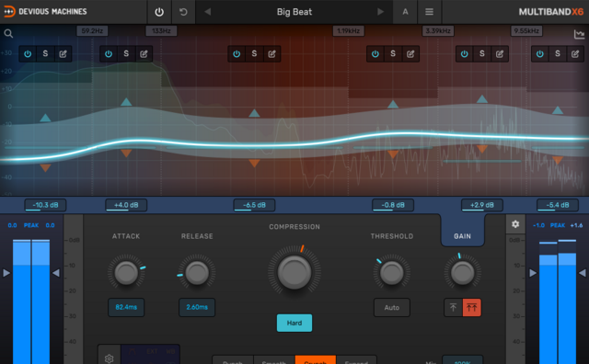
Task: Toggle the Hard knee button
Action: [294, 324]
